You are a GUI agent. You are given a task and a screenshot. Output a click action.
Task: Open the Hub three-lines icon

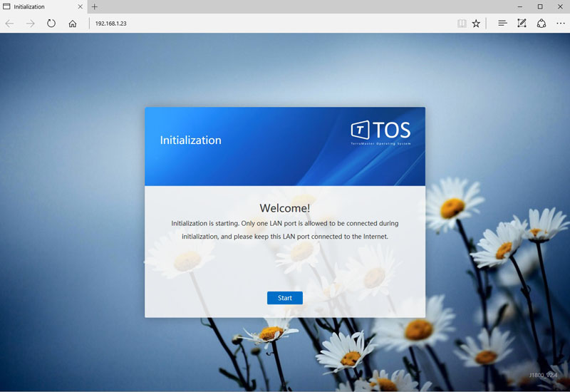tap(502, 24)
